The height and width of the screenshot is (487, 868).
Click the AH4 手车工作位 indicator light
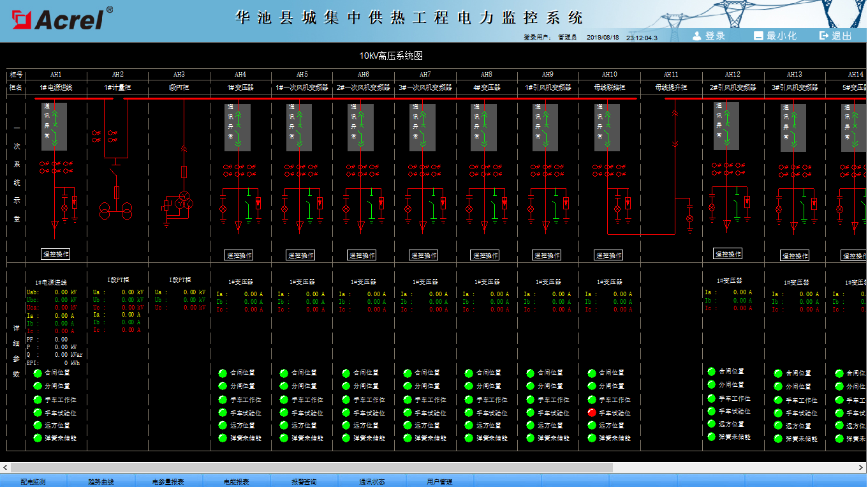(x=223, y=400)
